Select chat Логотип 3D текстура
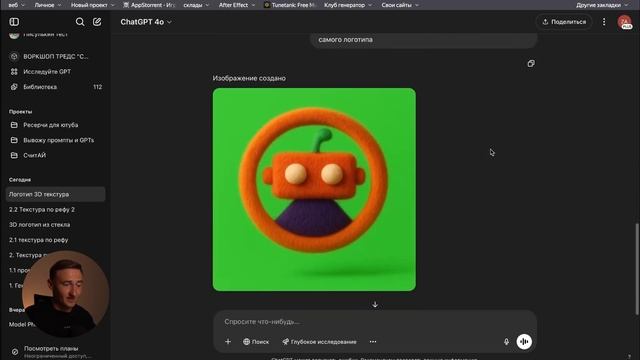The height and width of the screenshot is (360, 640). [x=55, y=194]
